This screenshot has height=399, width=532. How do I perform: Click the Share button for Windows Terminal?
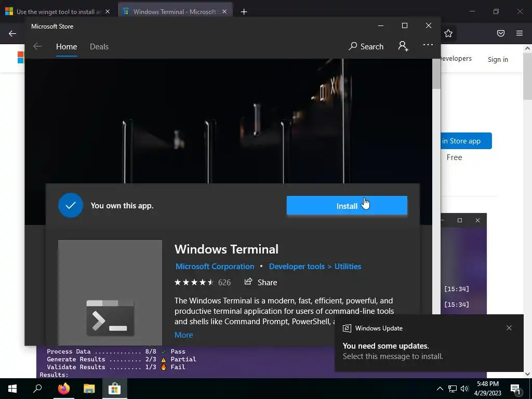[261, 282]
